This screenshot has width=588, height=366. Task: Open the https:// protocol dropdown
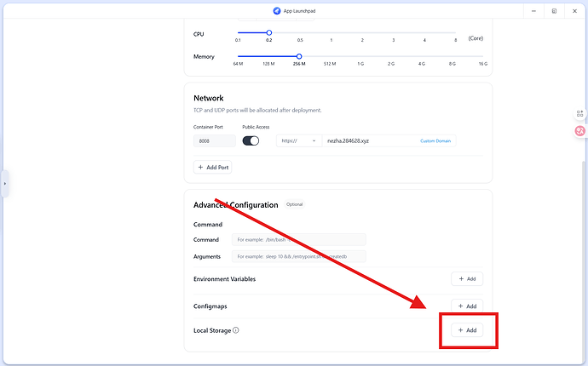coord(299,140)
